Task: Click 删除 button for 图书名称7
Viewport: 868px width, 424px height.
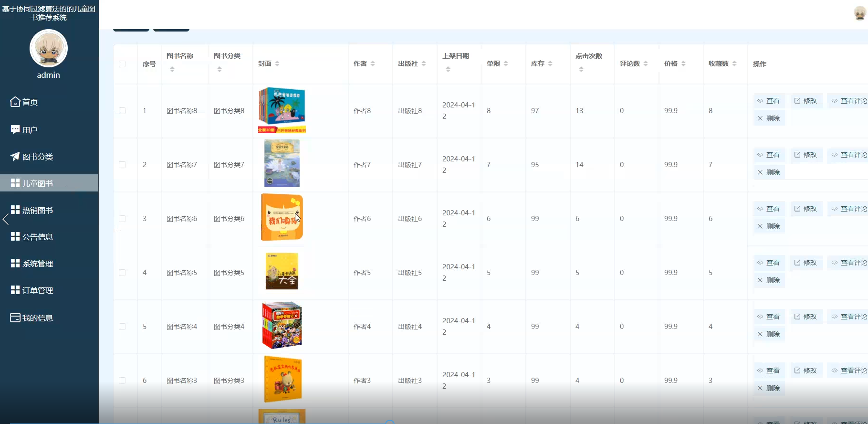Action: click(769, 172)
